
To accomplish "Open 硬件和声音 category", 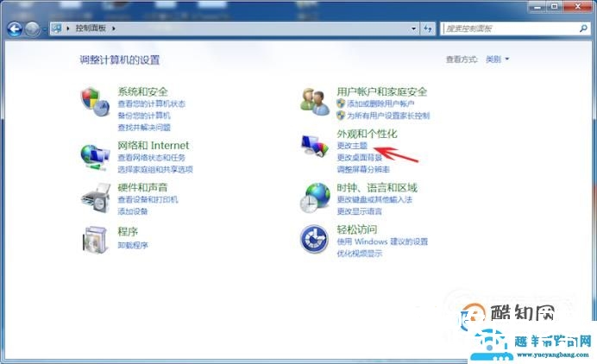I will [x=142, y=187].
